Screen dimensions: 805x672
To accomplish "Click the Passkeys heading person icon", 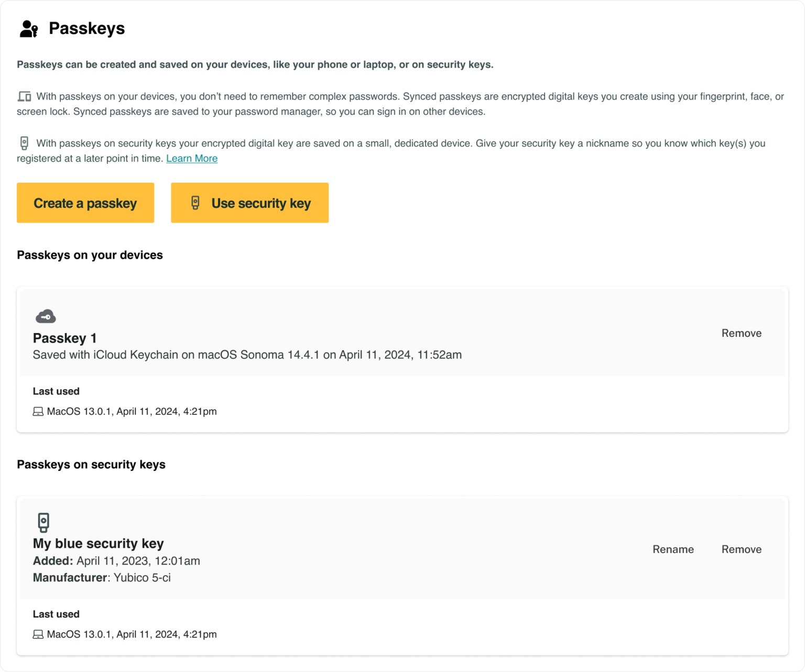I will point(28,29).
